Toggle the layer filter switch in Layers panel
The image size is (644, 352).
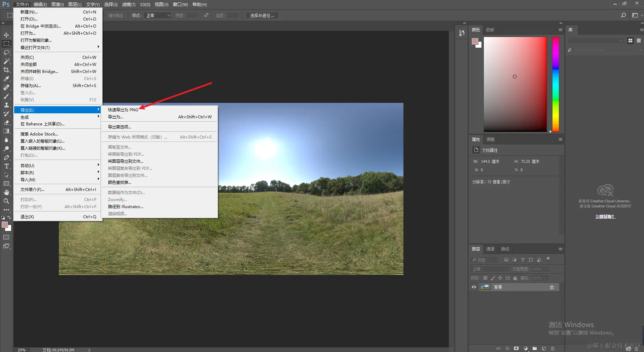tap(548, 259)
